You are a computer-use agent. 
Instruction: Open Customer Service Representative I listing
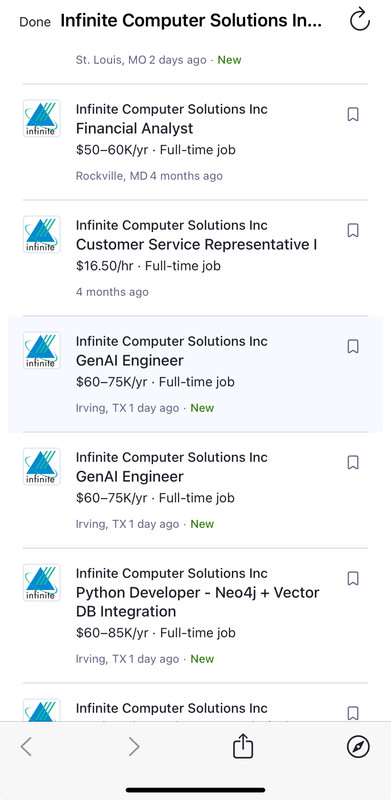click(x=197, y=245)
